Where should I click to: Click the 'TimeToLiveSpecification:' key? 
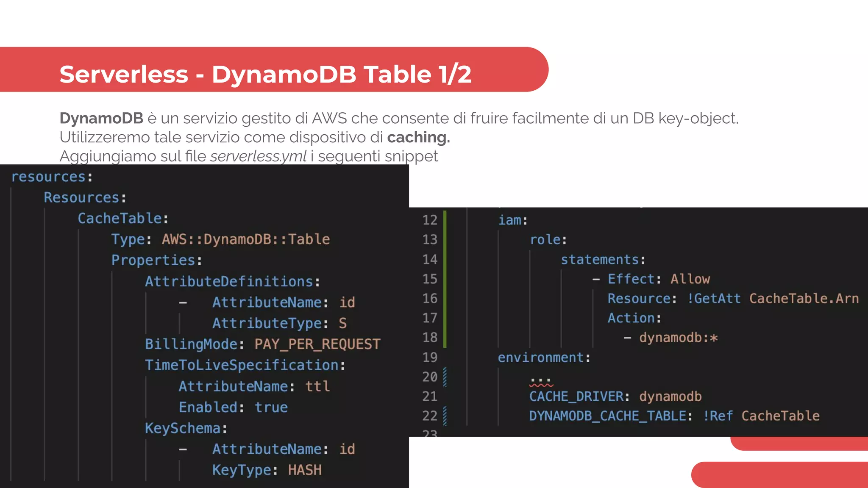(245, 365)
